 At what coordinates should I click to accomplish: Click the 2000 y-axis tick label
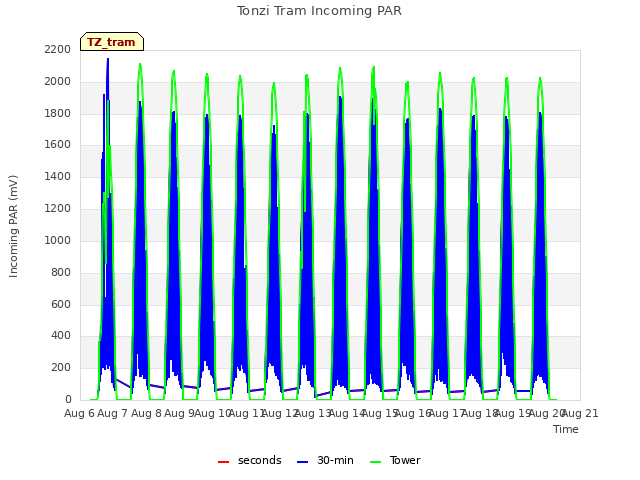click(58, 81)
